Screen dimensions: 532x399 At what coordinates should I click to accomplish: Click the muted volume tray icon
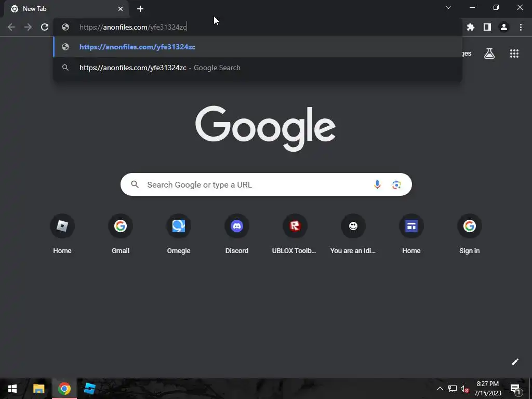[x=464, y=389]
